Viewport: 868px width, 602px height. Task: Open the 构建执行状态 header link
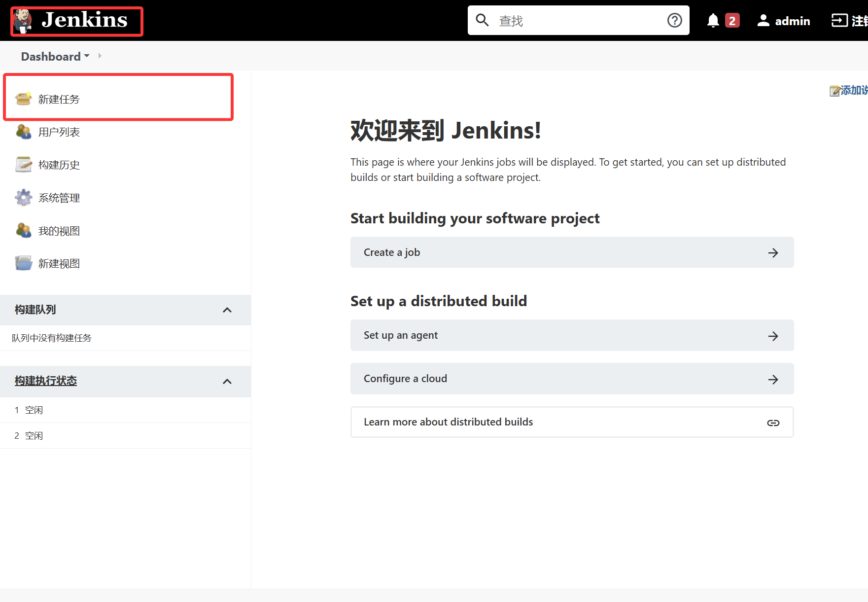(46, 381)
